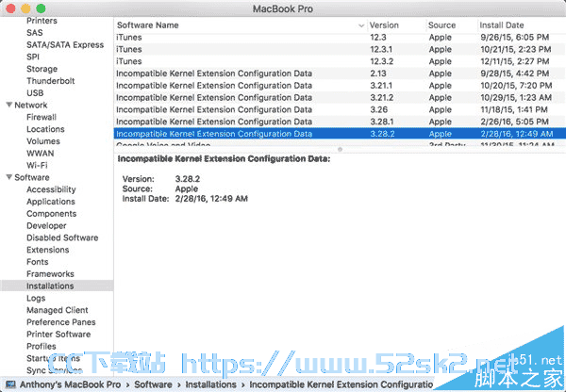The height and width of the screenshot is (392, 566).
Task: Select the Network category label
Action: [x=31, y=105]
